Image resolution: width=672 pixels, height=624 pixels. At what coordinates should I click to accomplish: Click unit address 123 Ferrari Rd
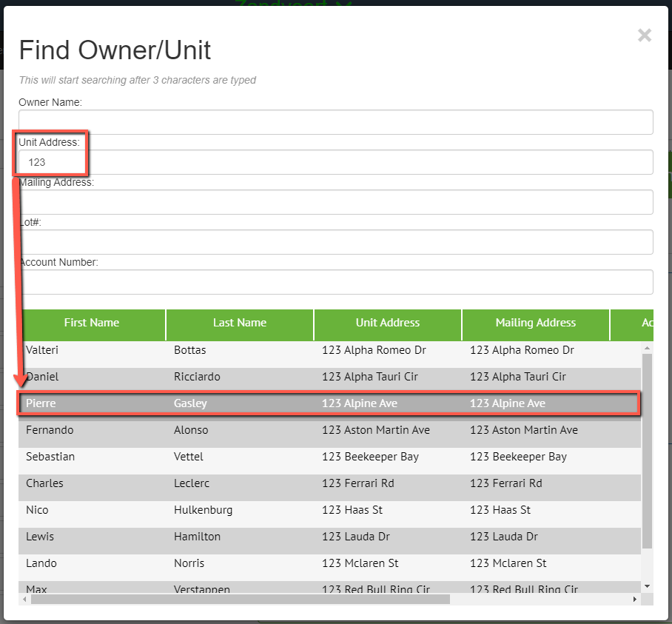(x=358, y=483)
